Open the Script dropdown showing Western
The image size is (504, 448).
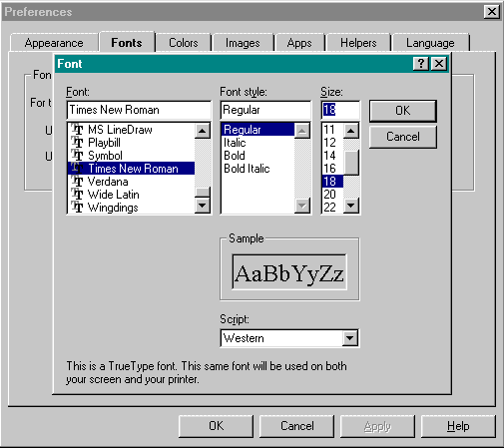coord(350,338)
